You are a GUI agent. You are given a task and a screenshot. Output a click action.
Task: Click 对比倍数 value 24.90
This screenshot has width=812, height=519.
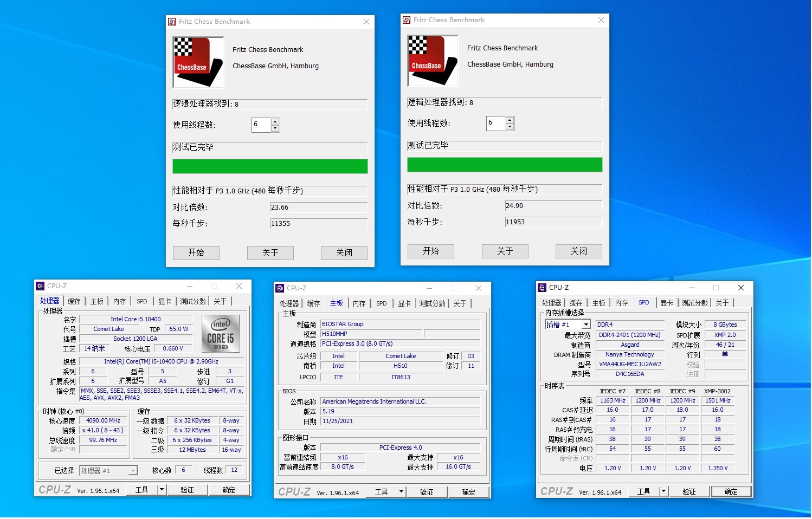click(x=553, y=206)
